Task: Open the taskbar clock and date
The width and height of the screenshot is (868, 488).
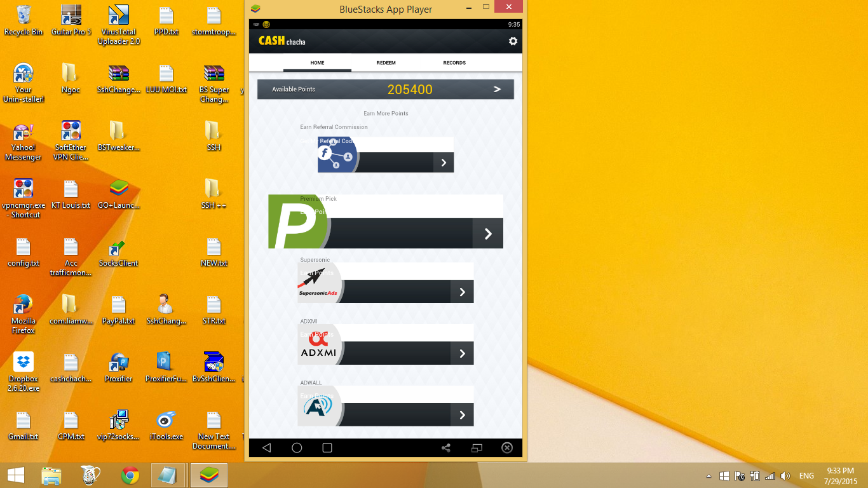Action: tap(841, 475)
